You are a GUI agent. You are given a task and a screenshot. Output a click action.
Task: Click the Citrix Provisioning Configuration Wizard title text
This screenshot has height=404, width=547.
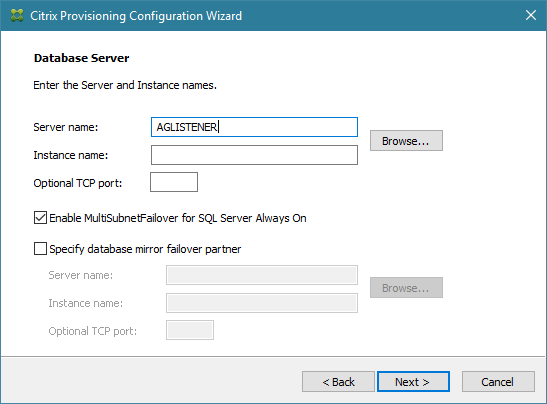[x=136, y=16]
